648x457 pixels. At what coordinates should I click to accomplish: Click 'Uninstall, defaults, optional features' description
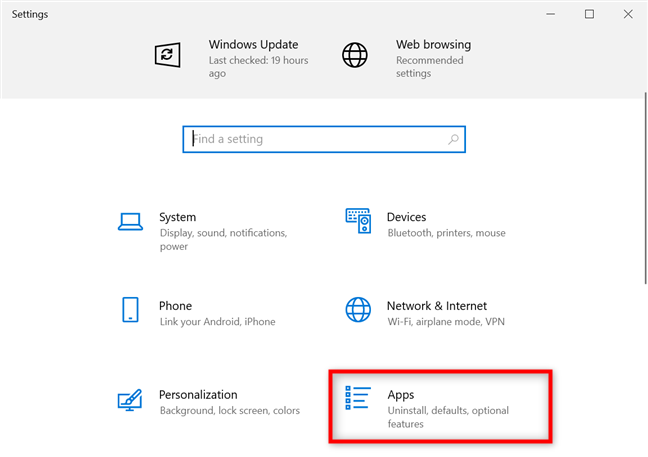point(448,417)
